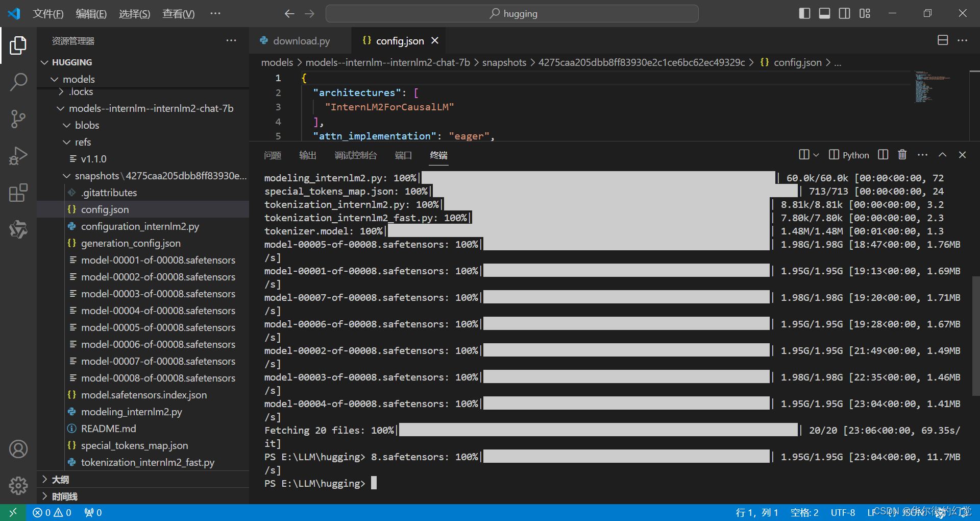Open the Extensions view

[18, 193]
